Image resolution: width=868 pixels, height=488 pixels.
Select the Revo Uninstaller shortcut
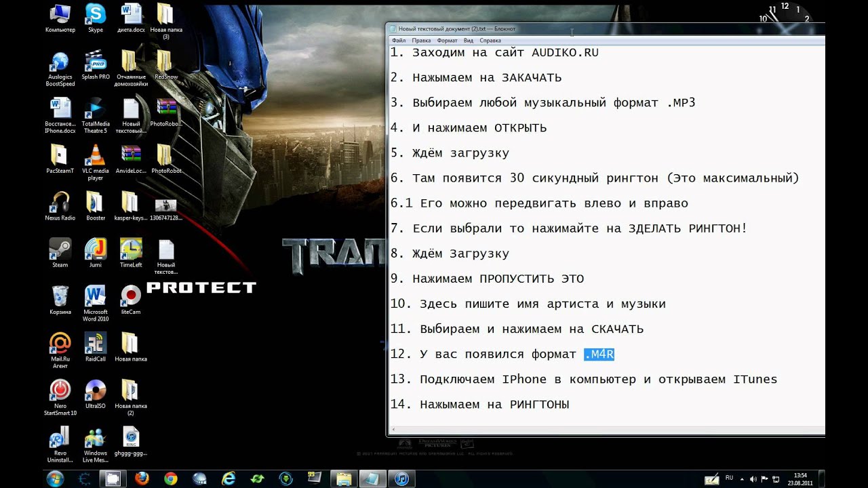coord(60,444)
